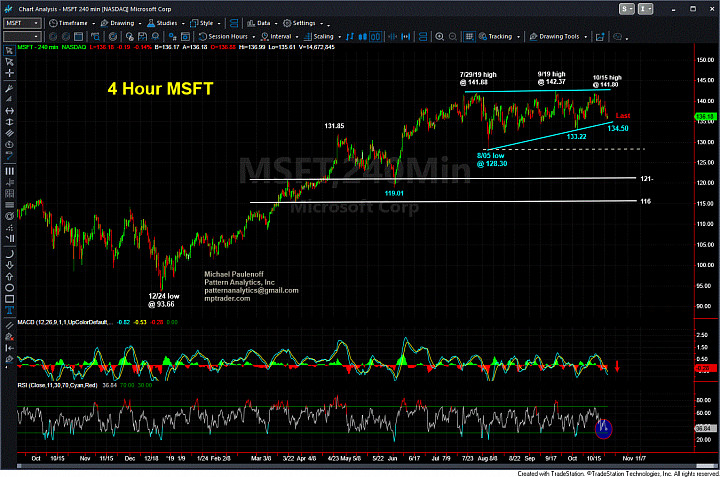
Task: Select the vertical double-arrow drawing tool
Action: pyautogui.click(x=9, y=122)
